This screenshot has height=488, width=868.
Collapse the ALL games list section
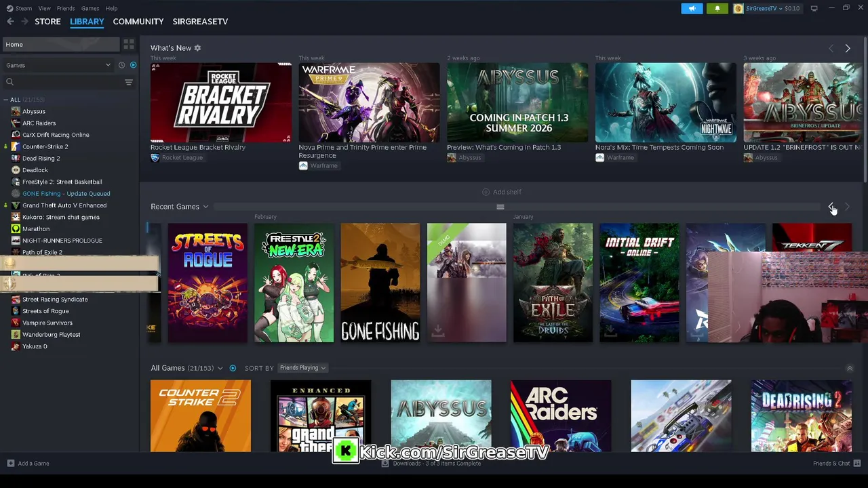6,100
